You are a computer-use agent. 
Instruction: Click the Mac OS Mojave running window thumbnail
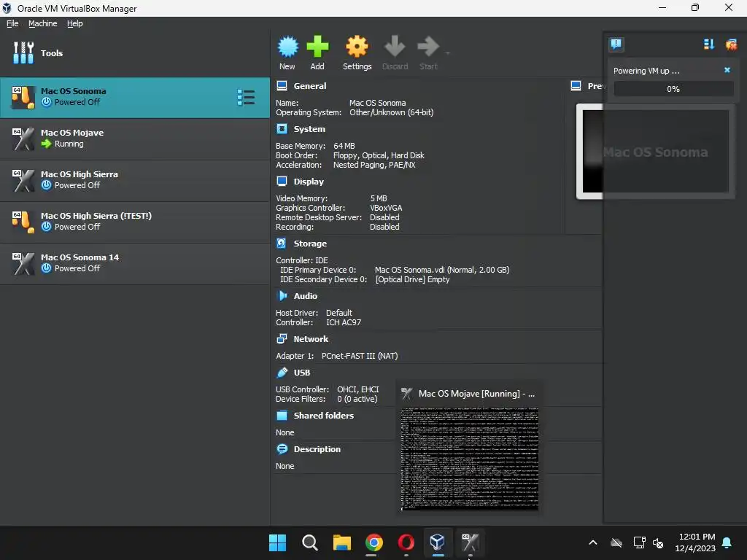coord(470,459)
